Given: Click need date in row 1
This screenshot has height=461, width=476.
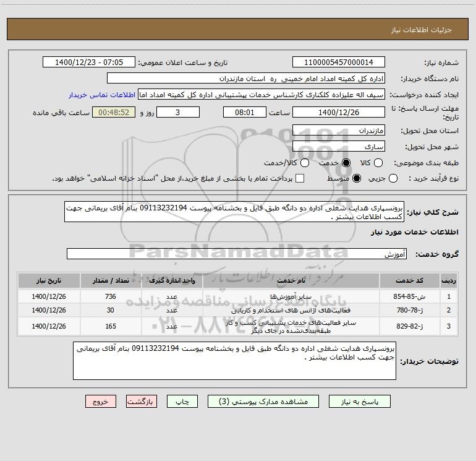Looking at the screenshot, I should tap(49, 296).
